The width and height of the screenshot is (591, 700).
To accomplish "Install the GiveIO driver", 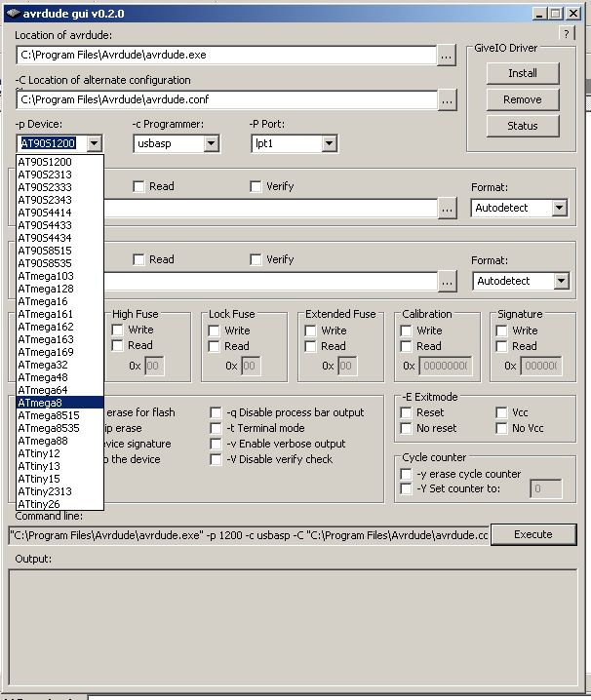I will coord(523,73).
